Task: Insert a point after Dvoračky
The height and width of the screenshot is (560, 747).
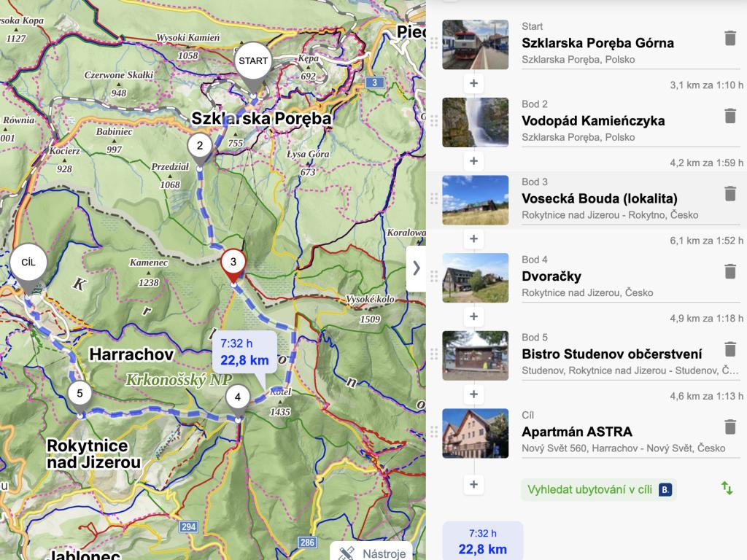Action: 473,316
